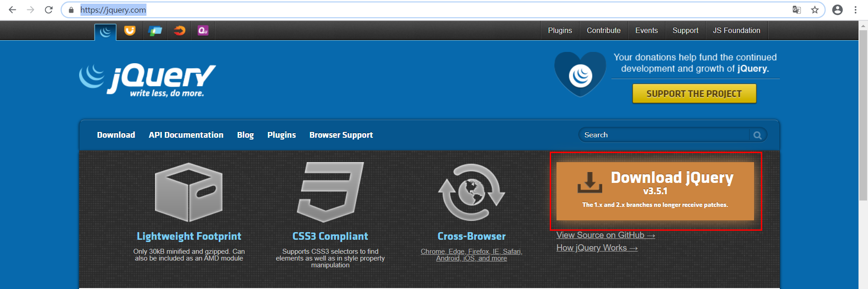Reload the jquery.com page

pyautogui.click(x=49, y=10)
